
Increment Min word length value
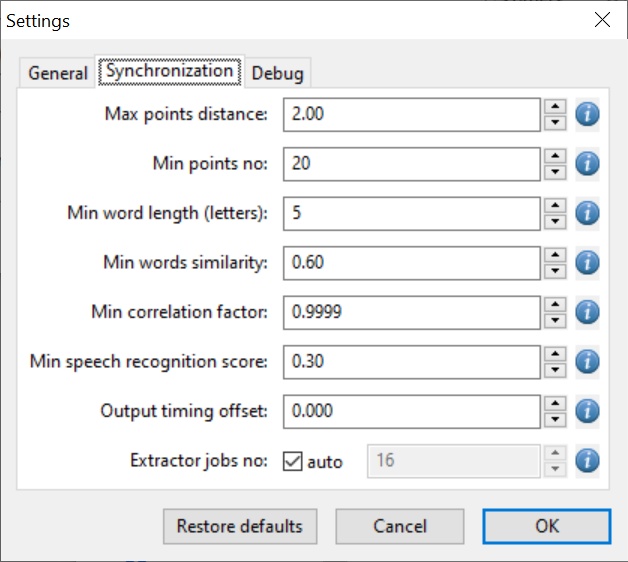(555, 205)
